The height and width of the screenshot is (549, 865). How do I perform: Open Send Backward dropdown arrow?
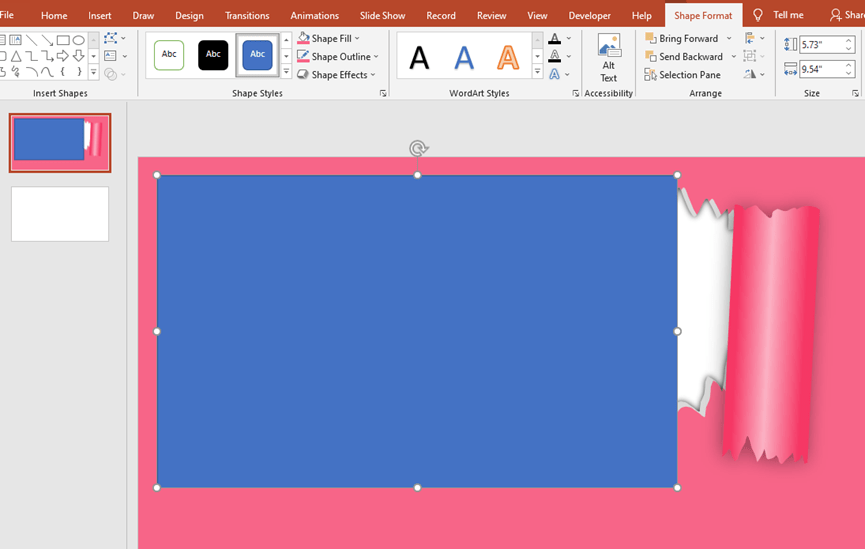coord(734,56)
